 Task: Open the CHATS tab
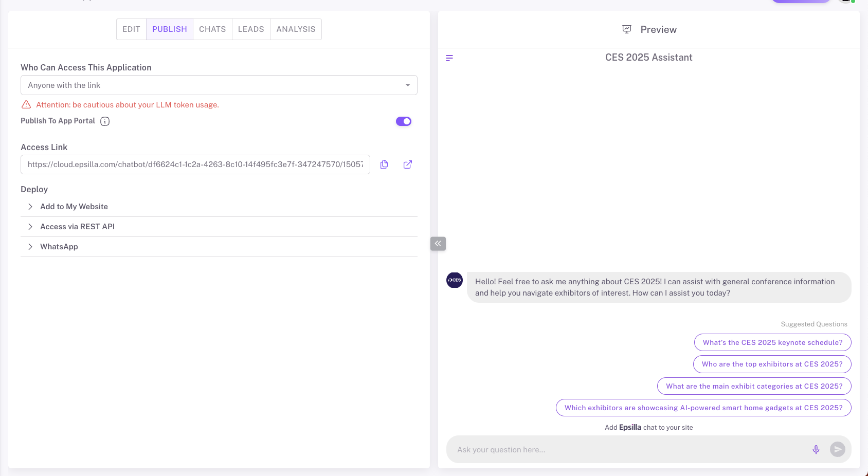[x=212, y=29]
